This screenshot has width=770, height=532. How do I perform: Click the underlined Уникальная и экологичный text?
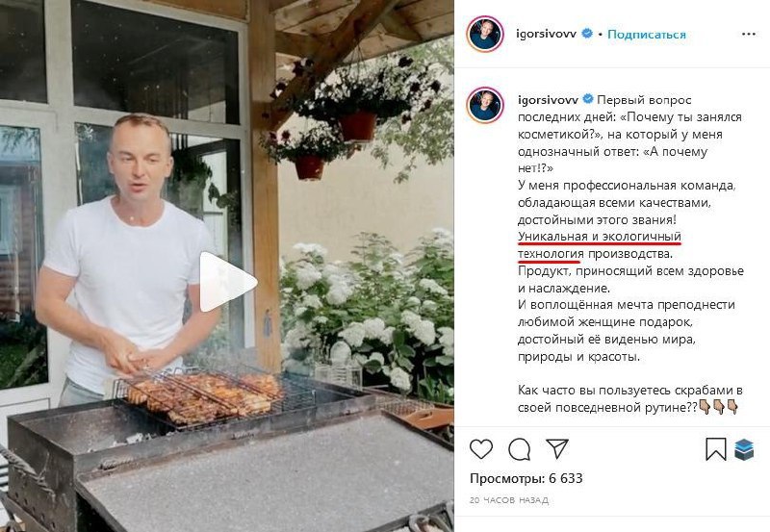[599, 237]
